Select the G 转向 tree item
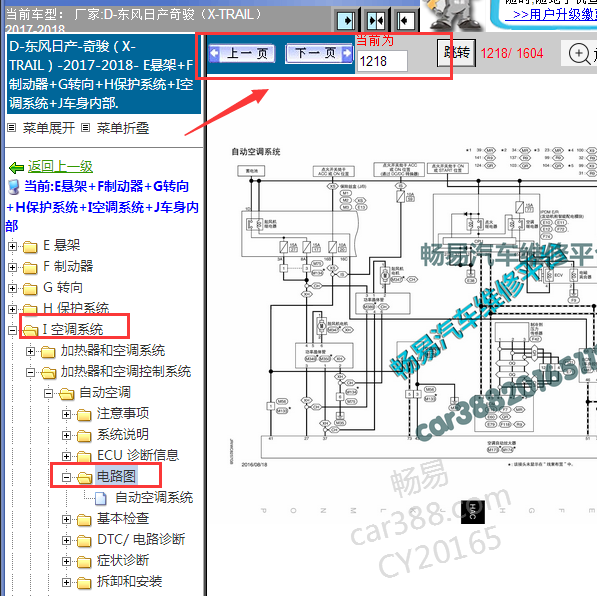Screen dimensions: 597x596 [63, 287]
